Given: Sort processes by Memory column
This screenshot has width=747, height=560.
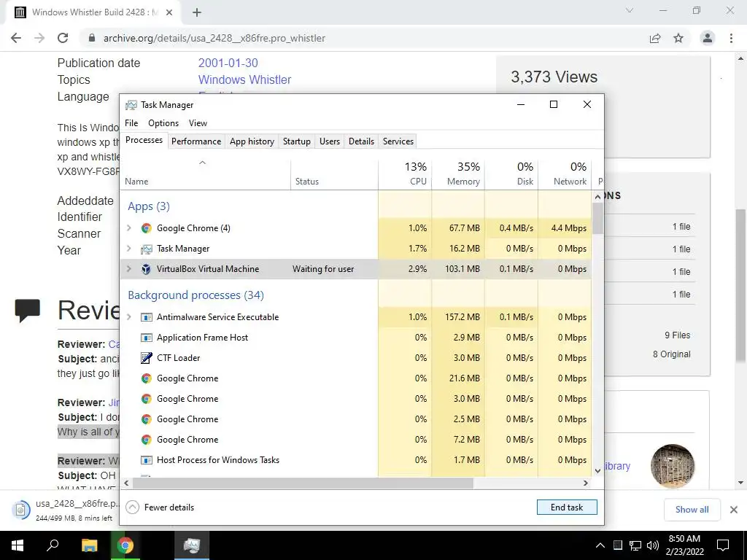Looking at the screenshot, I should [x=458, y=175].
